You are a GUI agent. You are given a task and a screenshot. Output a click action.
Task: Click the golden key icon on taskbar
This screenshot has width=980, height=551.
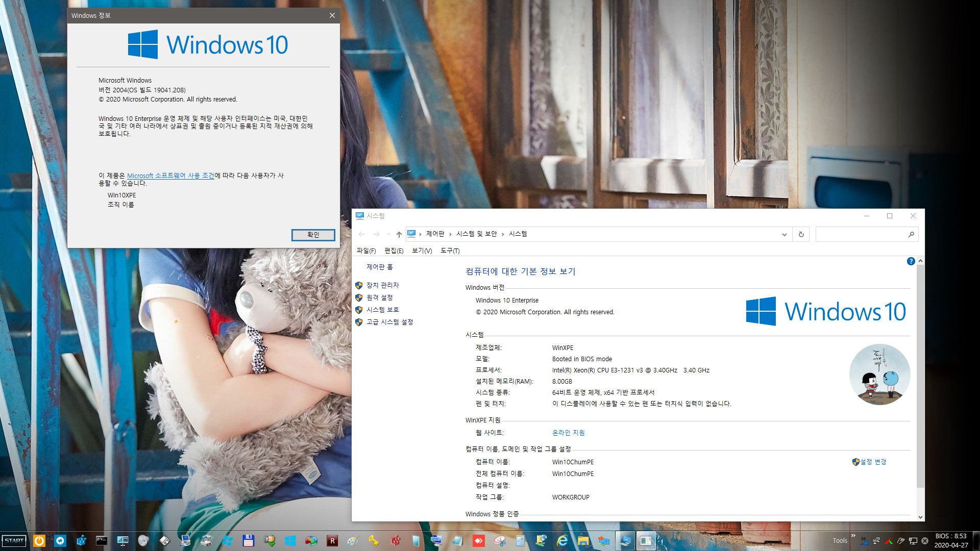(x=374, y=541)
